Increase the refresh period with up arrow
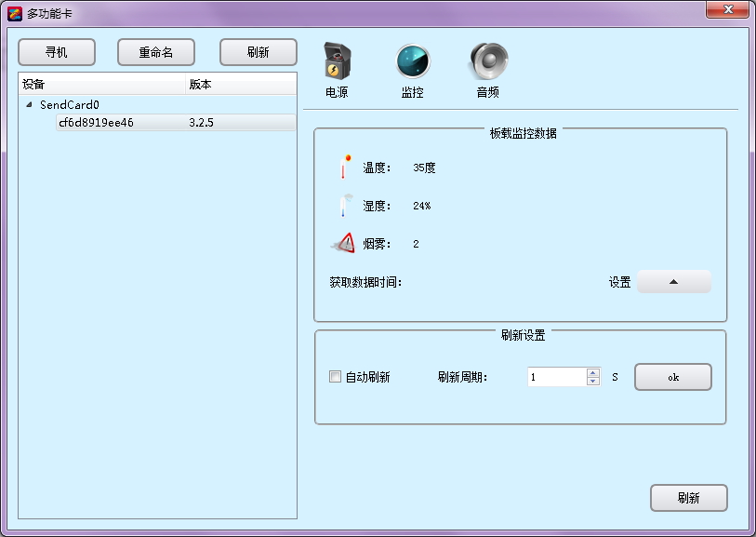Screen dimensions: 756x537 click(x=592, y=372)
